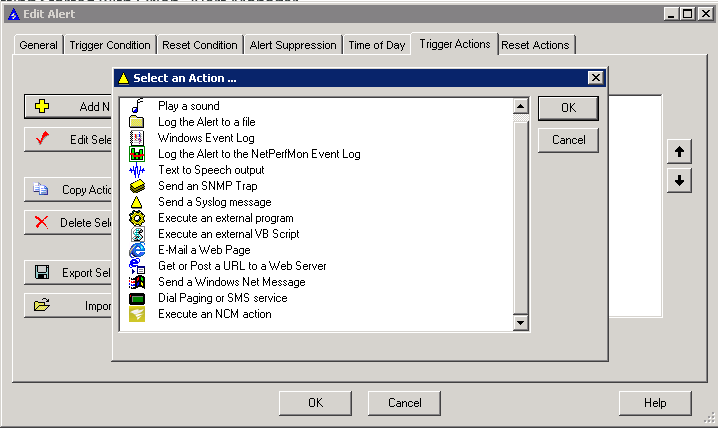Screen dimensions: 718x428
Task: Click the VB Script scroll icon
Action: pyautogui.click(x=137, y=234)
